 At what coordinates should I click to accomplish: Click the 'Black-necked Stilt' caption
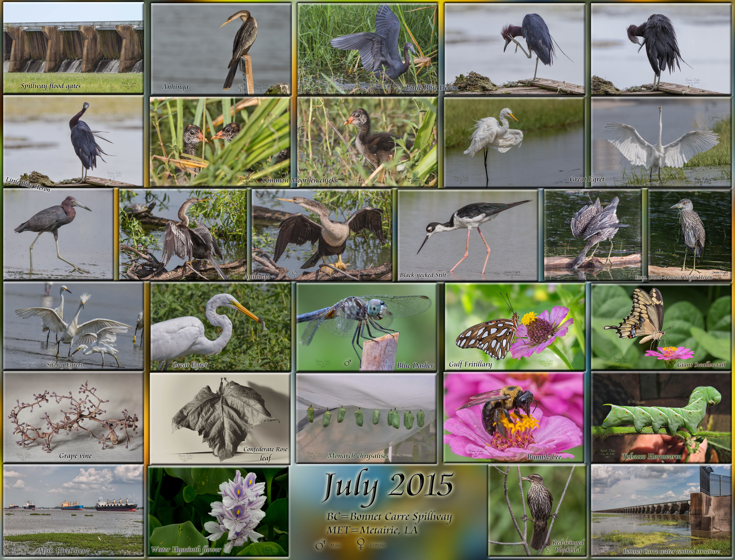(423, 275)
